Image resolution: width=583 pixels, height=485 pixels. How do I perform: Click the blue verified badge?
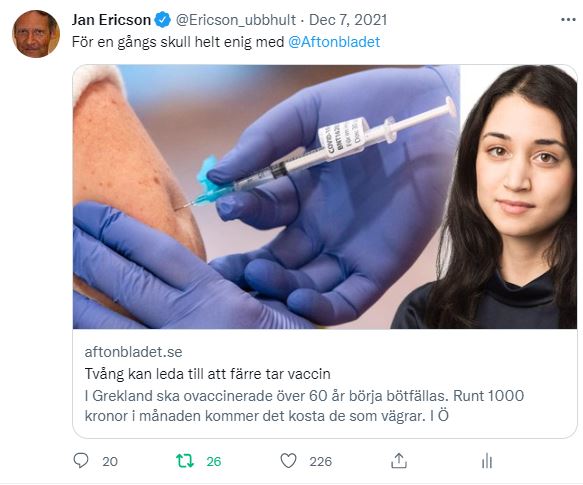pos(162,20)
